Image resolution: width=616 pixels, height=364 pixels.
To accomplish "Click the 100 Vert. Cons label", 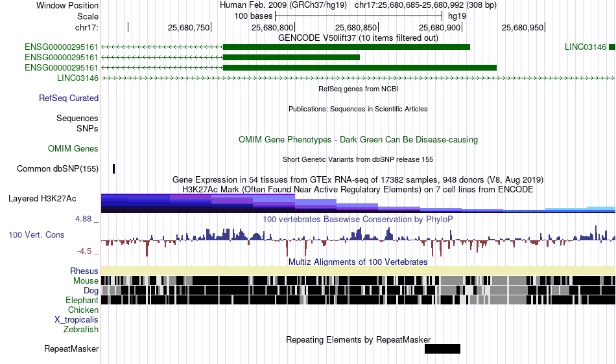I will (36, 234).
